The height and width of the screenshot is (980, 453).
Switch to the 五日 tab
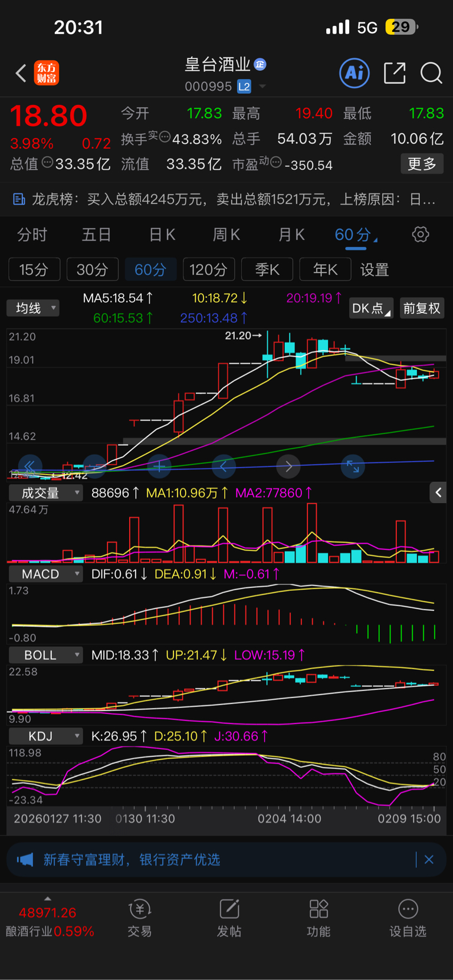[x=96, y=235]
